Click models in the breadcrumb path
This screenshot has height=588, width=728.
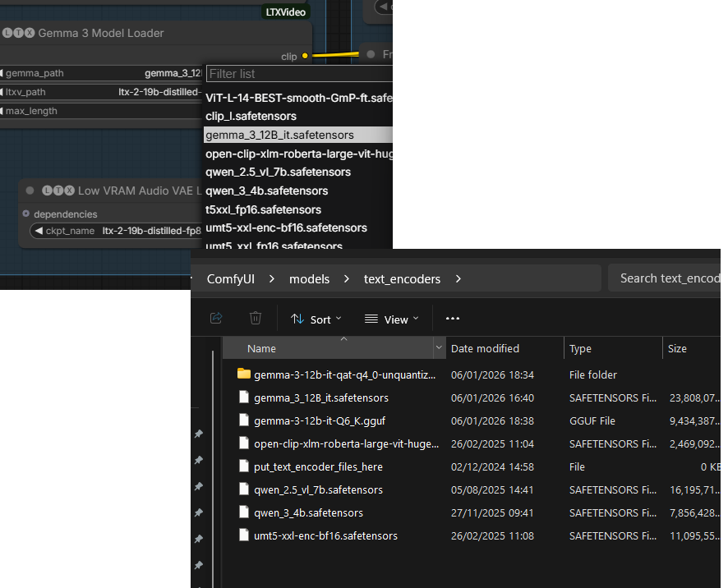(309, 279)
